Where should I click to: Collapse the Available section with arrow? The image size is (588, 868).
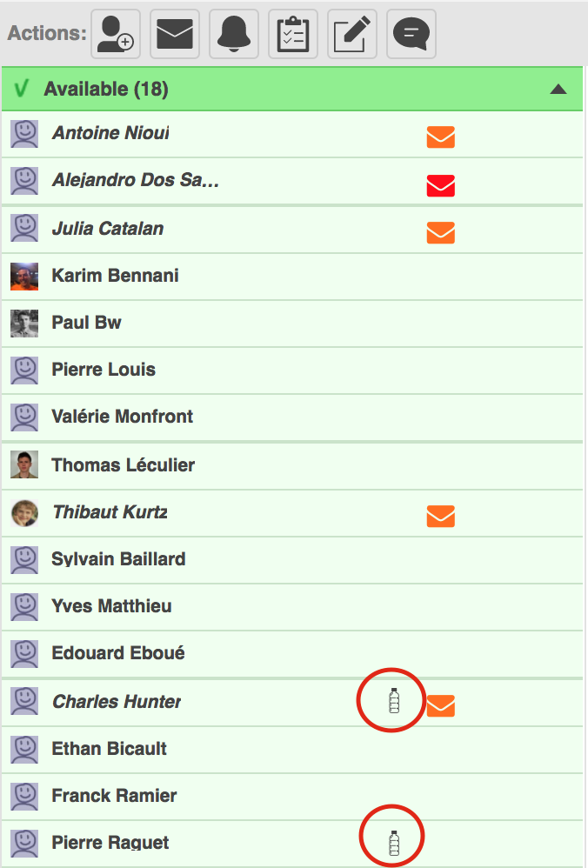pyautogui.click(x=558, y=90)
